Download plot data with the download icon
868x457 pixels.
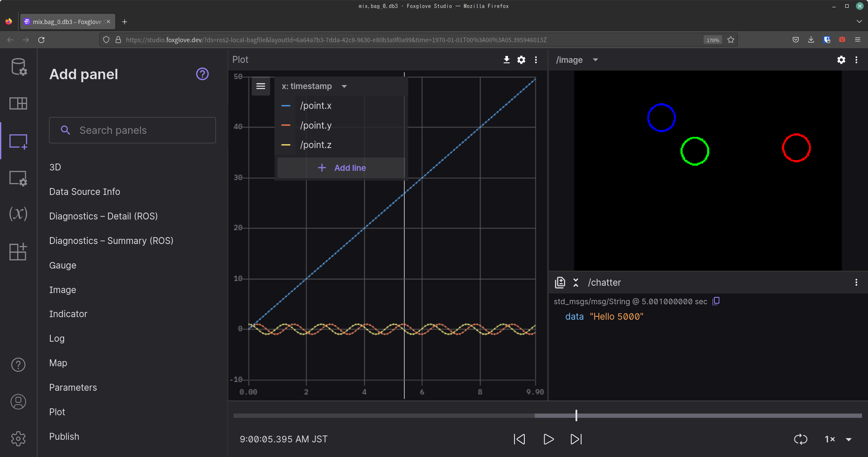pyautogui.click(x=507, y=60)
